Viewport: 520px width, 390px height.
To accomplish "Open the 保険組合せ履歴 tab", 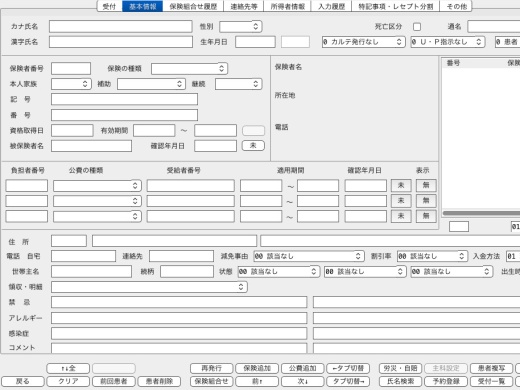I will point(193,6).
